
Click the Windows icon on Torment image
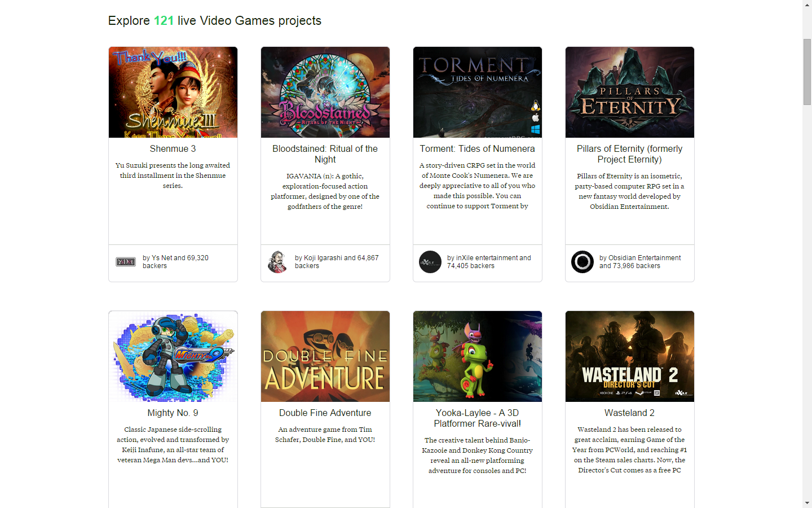[535, 130]
